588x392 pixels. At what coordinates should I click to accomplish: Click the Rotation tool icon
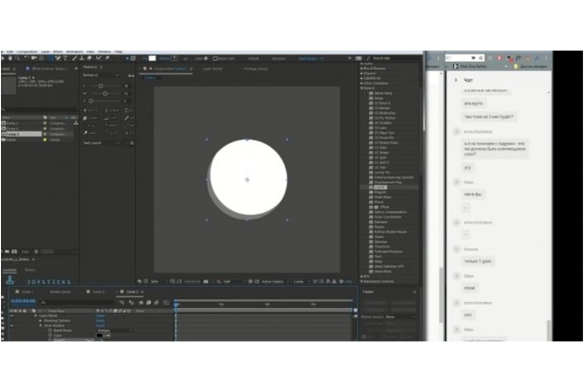click(x=27, y=58)
